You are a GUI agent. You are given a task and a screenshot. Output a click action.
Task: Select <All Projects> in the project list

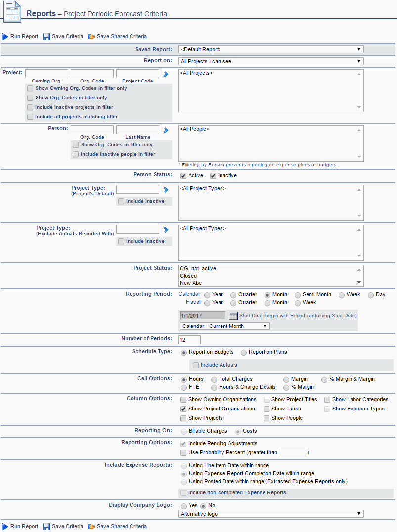coord(196,73)
